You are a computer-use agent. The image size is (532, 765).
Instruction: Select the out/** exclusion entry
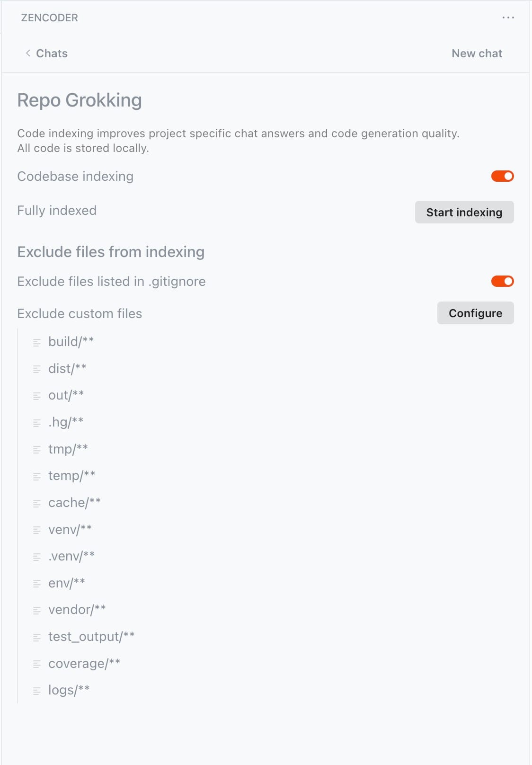[x=66, y=395]
